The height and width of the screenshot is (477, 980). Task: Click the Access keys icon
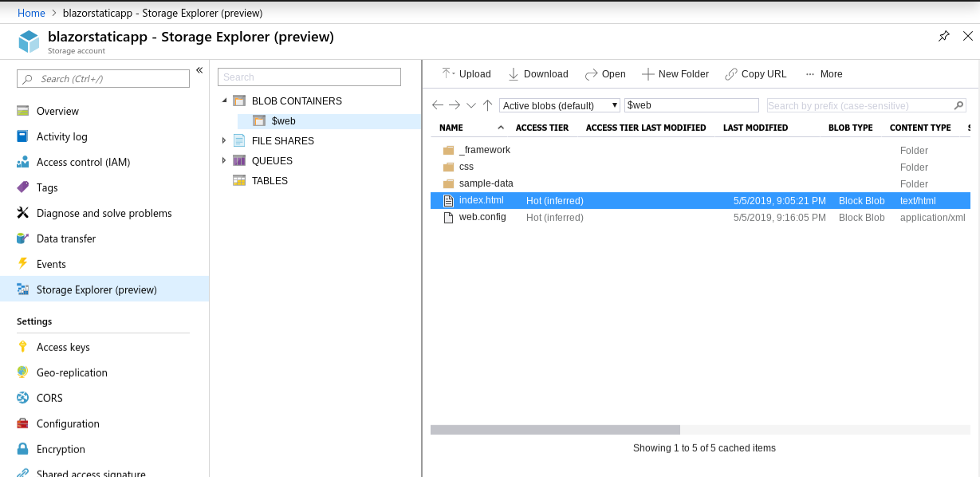pos(23,347)
